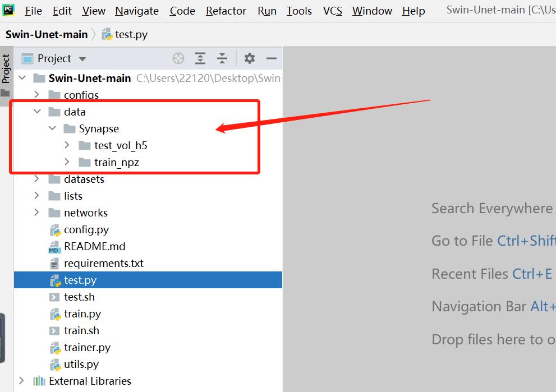Open the Edit menu

(62, 11)
